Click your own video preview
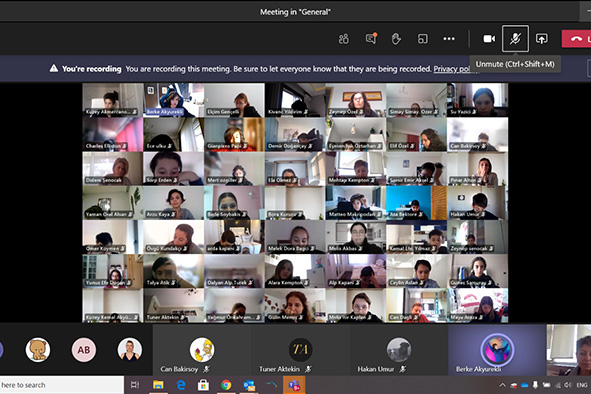 click(x=569, y=350)
